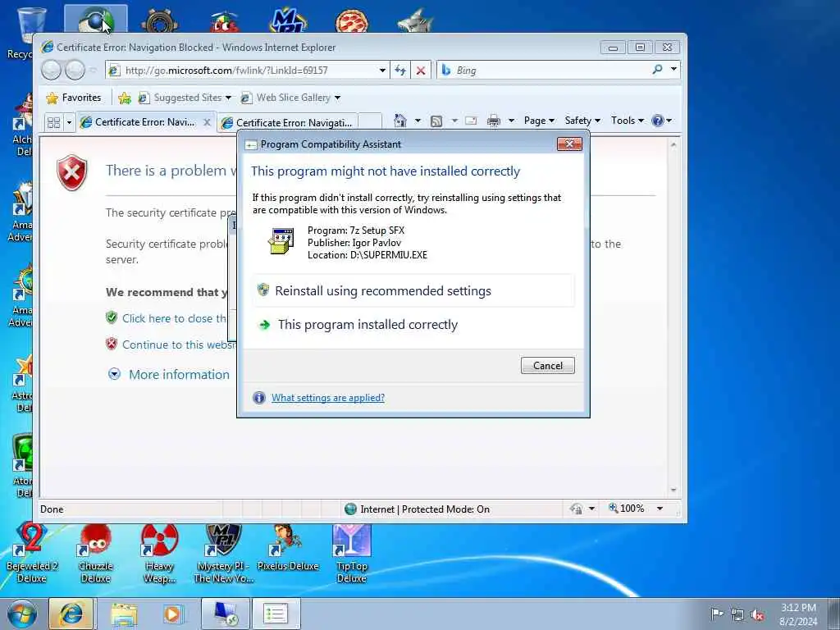Click the muted volume tray icon

point(757,614)
